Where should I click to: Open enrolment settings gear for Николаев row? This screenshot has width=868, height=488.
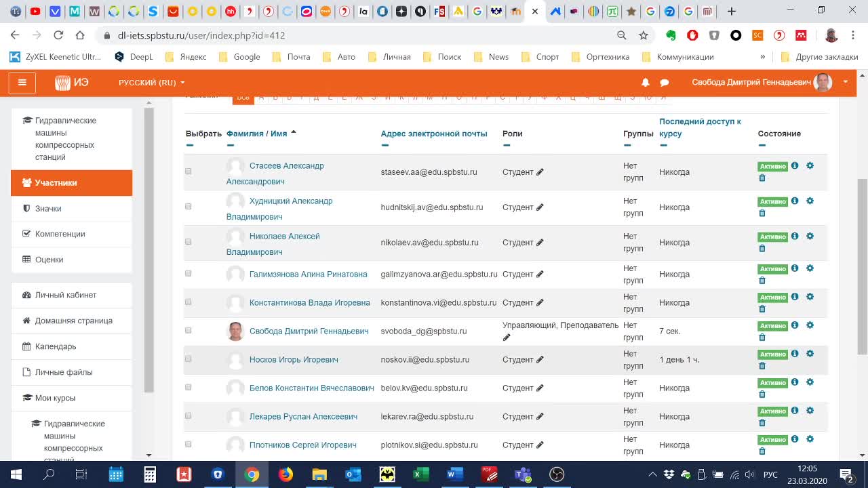click(x=810, y=236)
